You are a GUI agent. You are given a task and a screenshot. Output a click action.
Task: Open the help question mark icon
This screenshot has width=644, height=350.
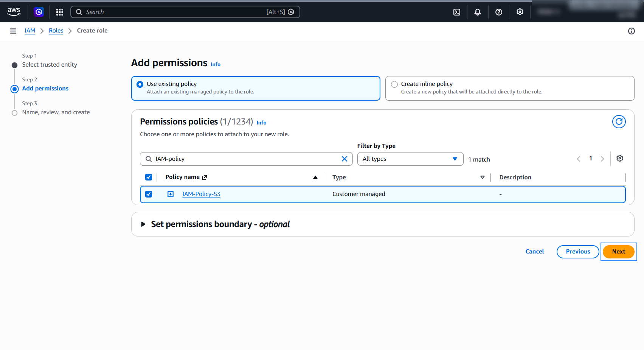click(499, 12)
